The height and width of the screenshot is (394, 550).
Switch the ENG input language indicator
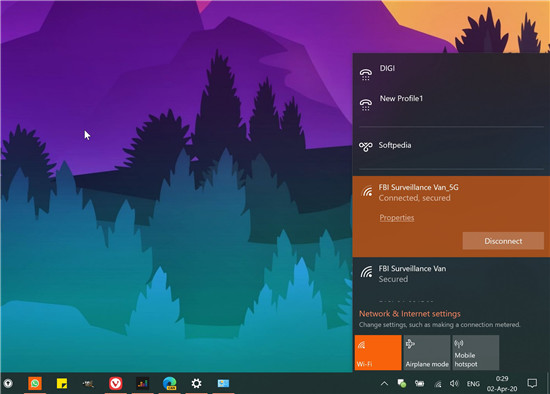[x=473, y=384]
